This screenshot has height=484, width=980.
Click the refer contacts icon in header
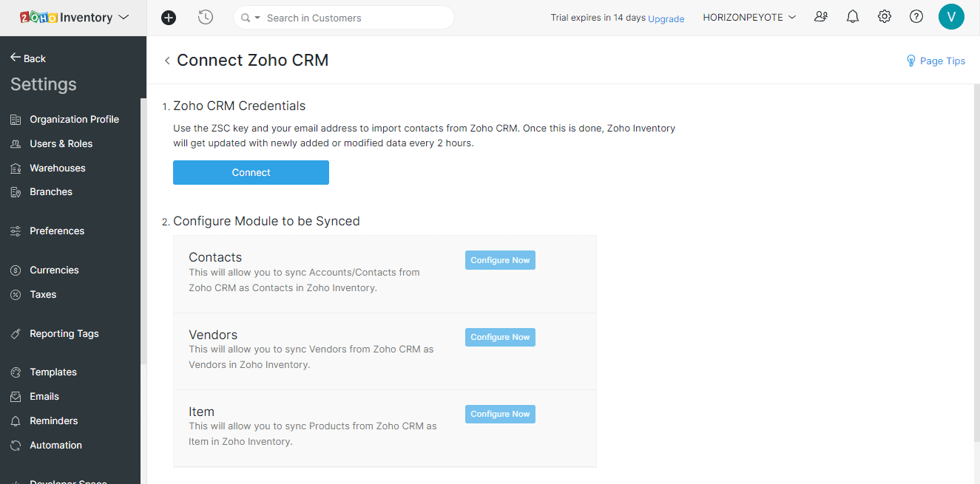tap(821, 17)
